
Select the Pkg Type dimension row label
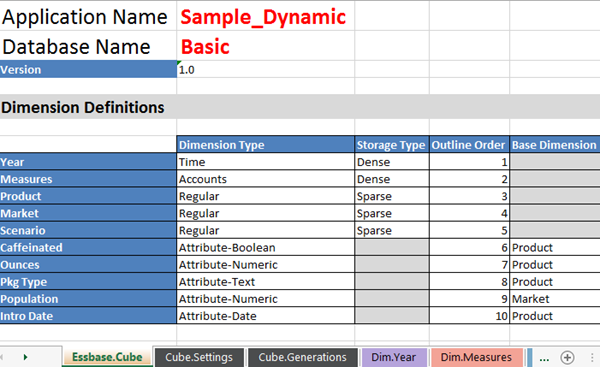(x=88, y=282)
